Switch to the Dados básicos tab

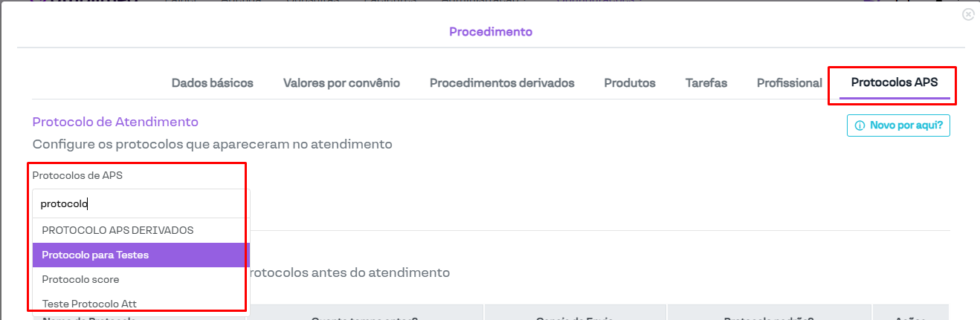pyautogui.click(x=213, y=83)
